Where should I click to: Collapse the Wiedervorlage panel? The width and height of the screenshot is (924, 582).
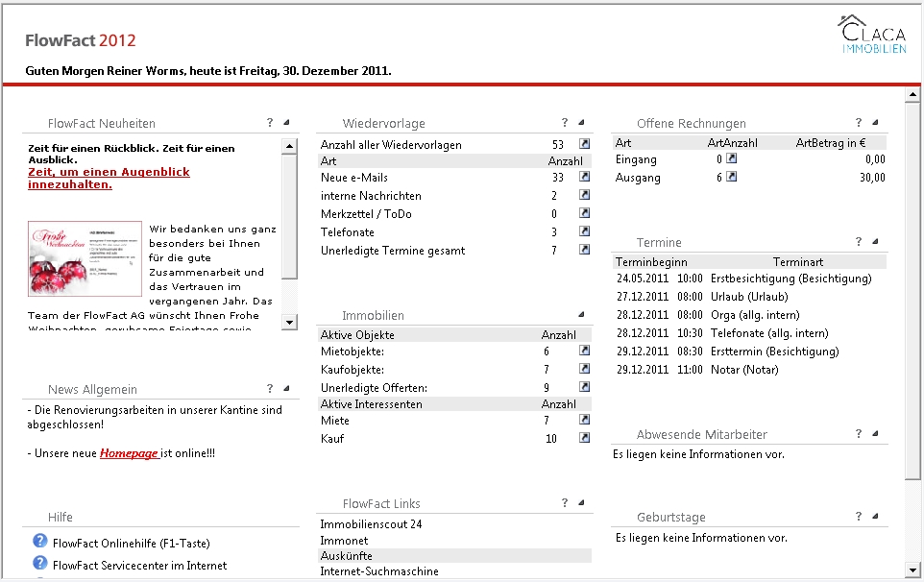click(581, 123)
